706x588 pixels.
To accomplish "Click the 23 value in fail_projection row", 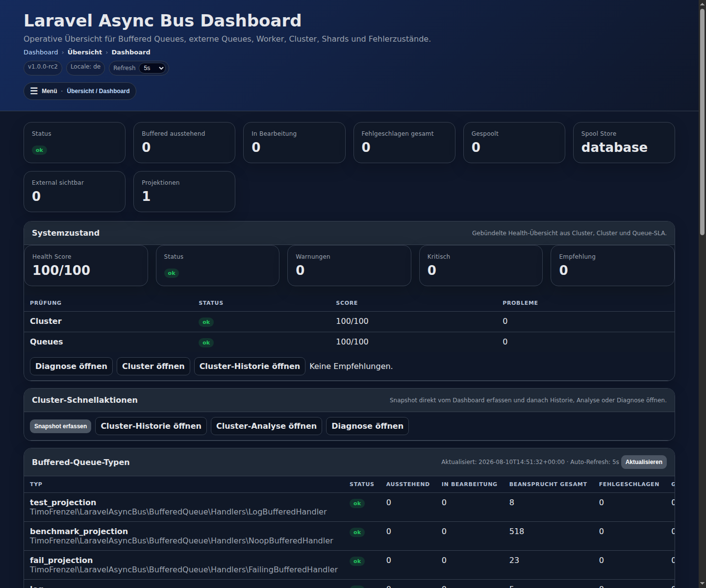I will point(514,561).
